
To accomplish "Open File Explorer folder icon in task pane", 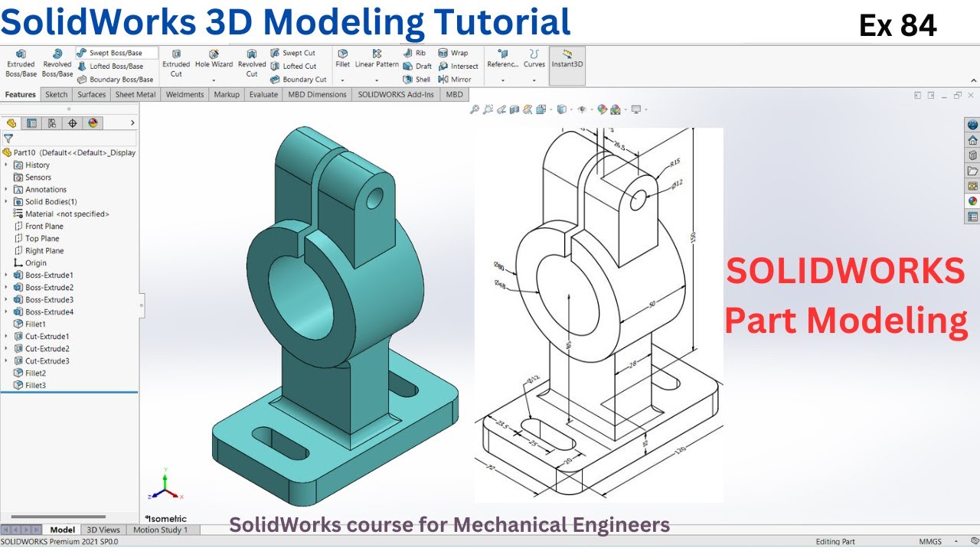I will (972, 171).
